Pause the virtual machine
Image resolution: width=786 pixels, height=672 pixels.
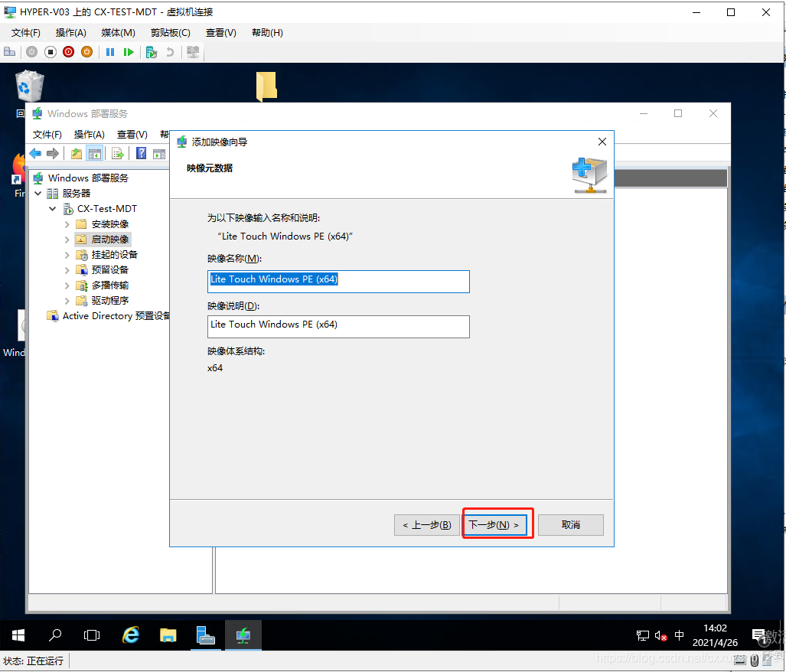110,51
